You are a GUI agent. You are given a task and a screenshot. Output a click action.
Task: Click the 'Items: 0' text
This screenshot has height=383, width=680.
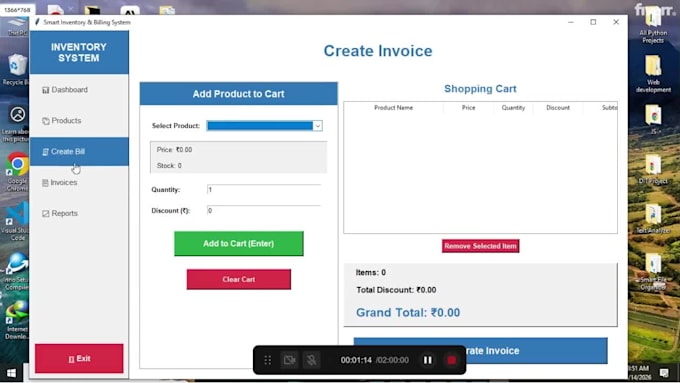point(371,272)
